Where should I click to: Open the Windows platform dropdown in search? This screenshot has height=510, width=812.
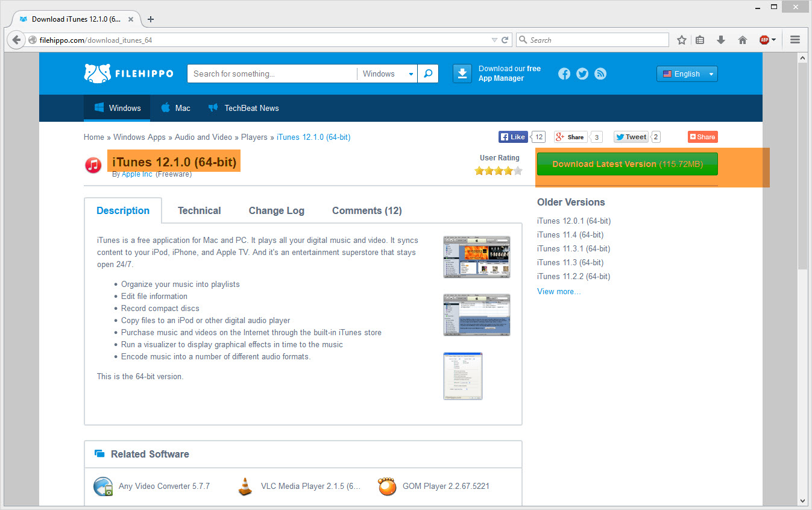386,74
